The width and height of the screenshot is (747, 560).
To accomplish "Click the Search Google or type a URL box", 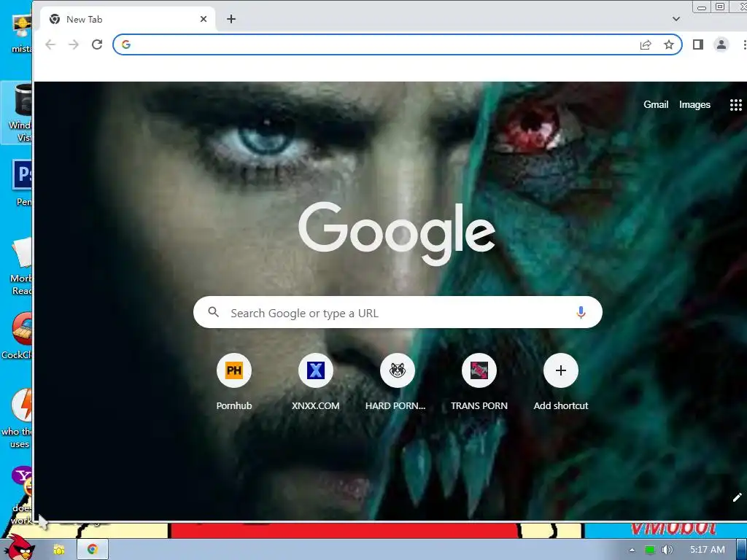I will 398,312.
